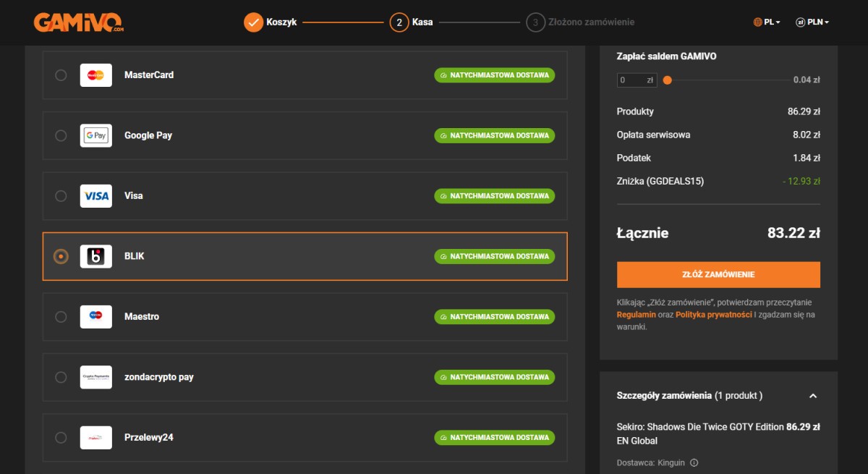Open the Polityka prywatności link
The height and width of the screenshot is (474, 868).
[714, 315]
